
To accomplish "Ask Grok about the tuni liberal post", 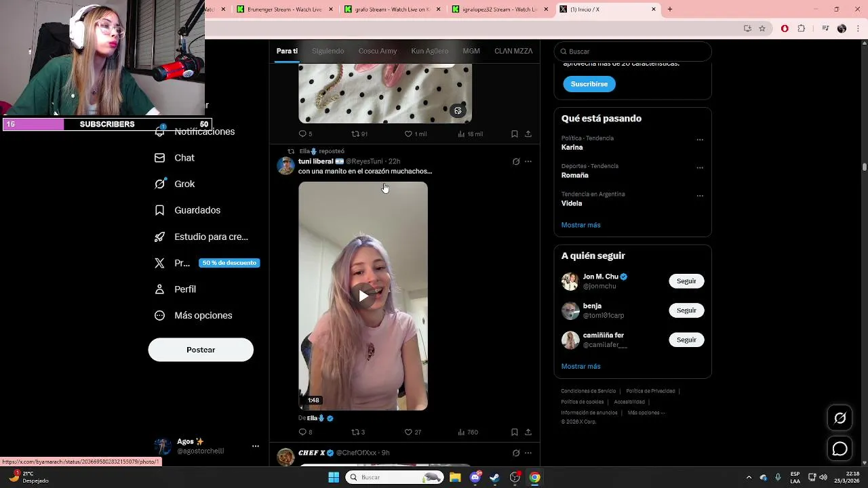I will tap(516, 161).
